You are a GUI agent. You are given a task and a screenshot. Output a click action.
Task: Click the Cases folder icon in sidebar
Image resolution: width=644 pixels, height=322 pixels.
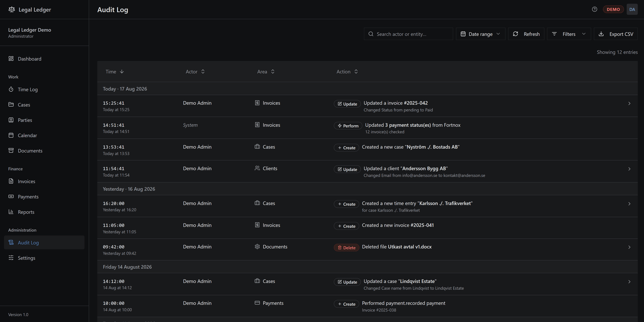click(11, 104)
